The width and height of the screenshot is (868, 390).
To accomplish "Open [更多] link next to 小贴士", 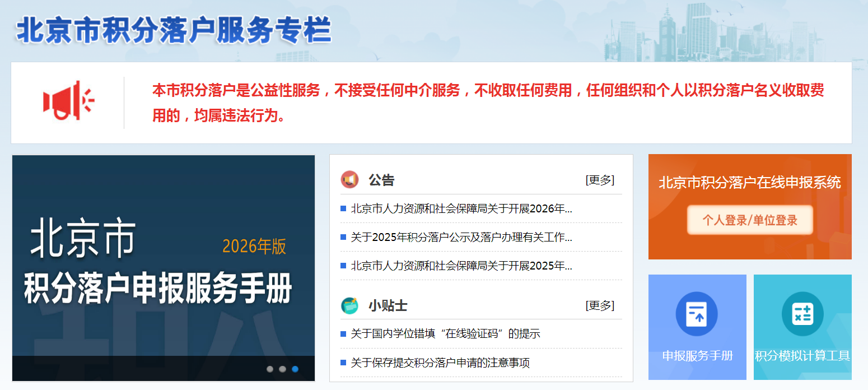I will pos(600,305).
